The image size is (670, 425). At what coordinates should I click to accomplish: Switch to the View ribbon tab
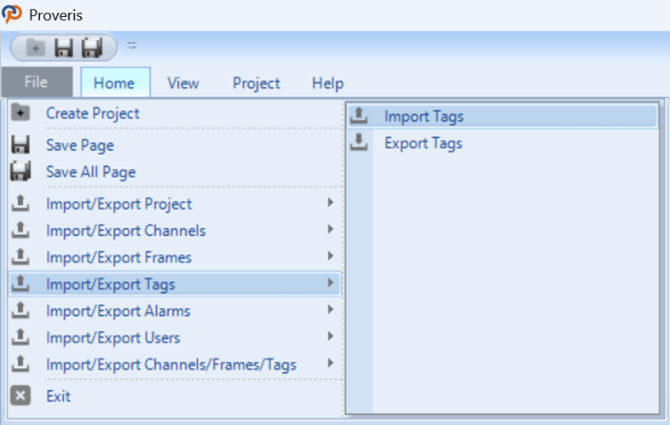pyautogui.click(x=183, y=83)
